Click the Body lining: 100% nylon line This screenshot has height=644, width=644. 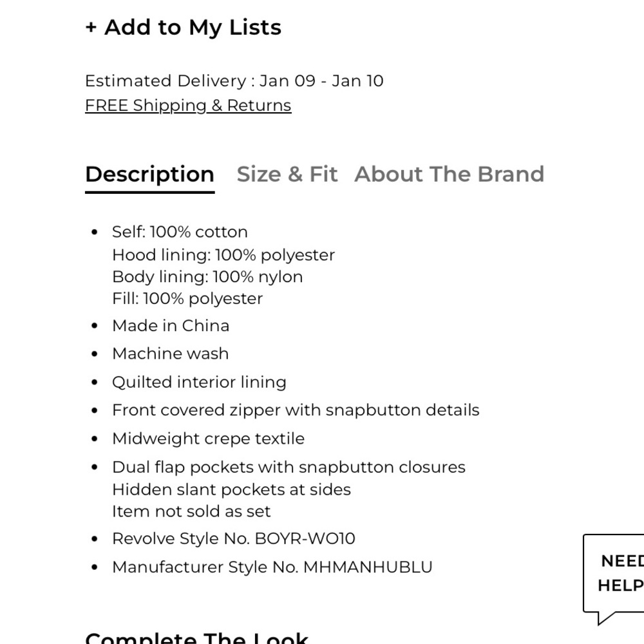click(207, 277)
